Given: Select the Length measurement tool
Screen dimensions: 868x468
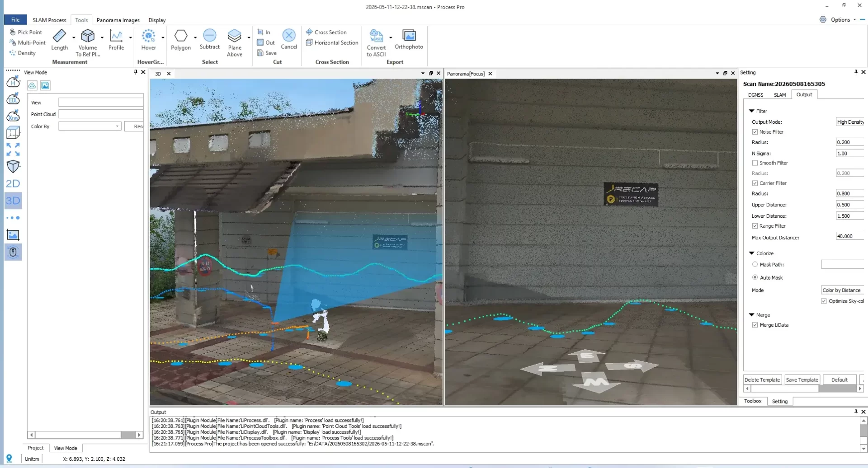Looking at the screenshot, I should coord(59,40).
